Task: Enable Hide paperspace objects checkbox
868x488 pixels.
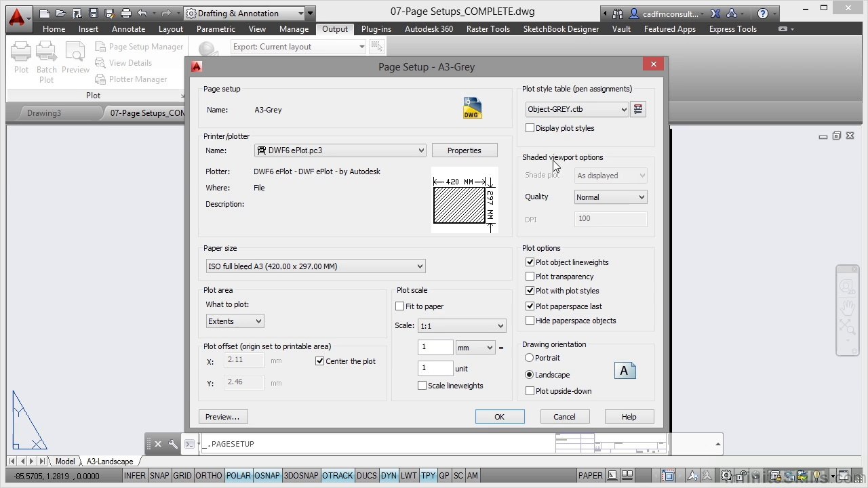Action: [x=530, y=321]
